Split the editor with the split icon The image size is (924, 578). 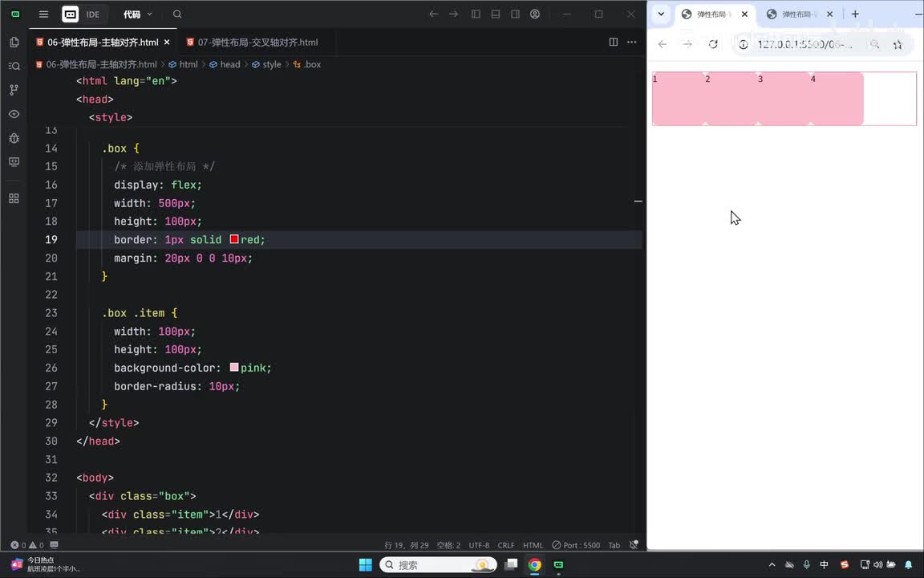pos(614,42)
